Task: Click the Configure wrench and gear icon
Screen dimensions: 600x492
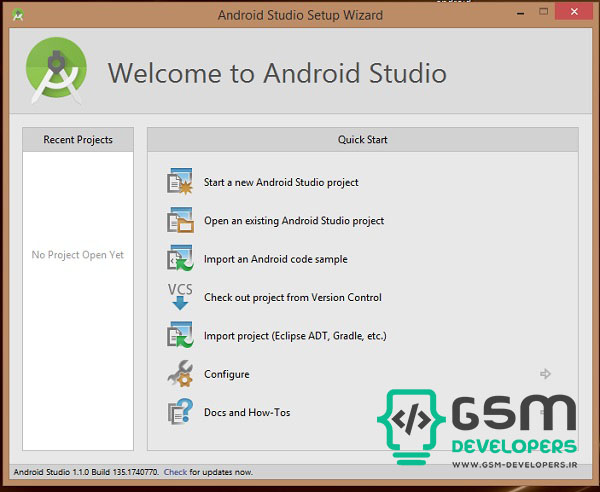Action: 180,373
